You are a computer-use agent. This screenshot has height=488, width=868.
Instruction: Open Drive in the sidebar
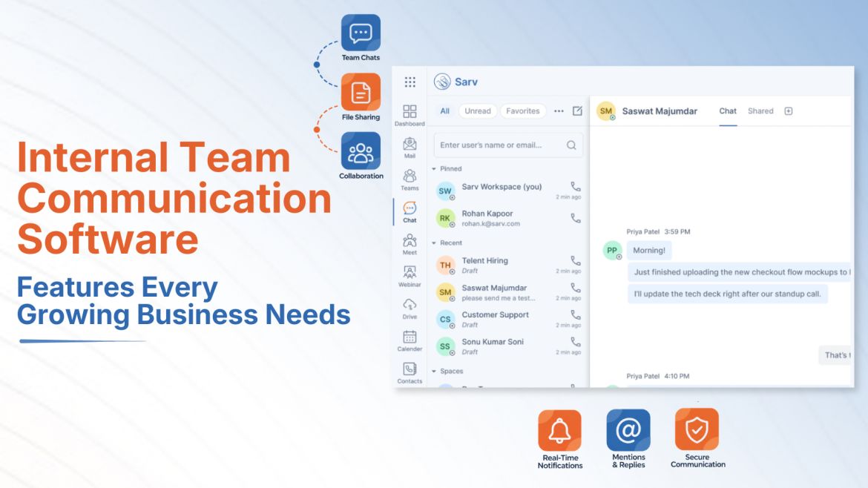tap(410, 309)
